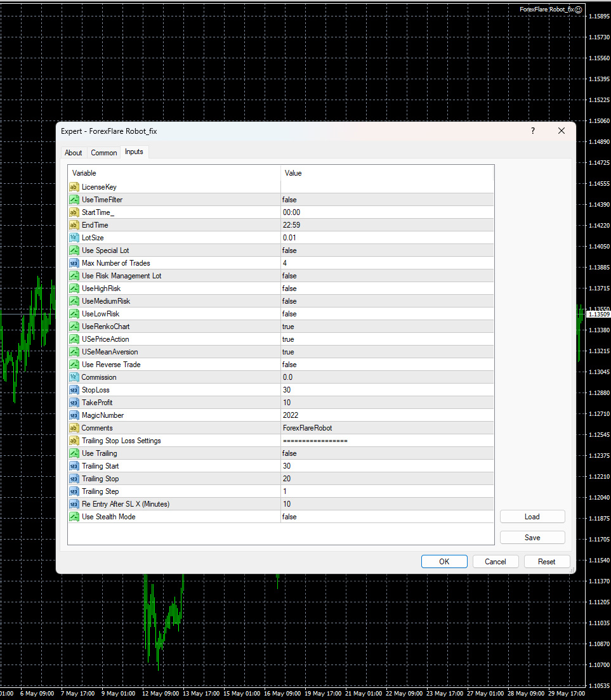Click the UseTimeFilter boolean icon
Viewport: 611px width, 700px height.
point(74,200)
